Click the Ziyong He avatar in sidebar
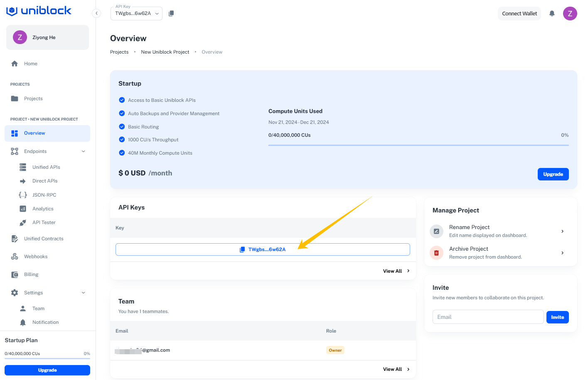This screenshot has width=588, height=380. (x=20, y=37)
